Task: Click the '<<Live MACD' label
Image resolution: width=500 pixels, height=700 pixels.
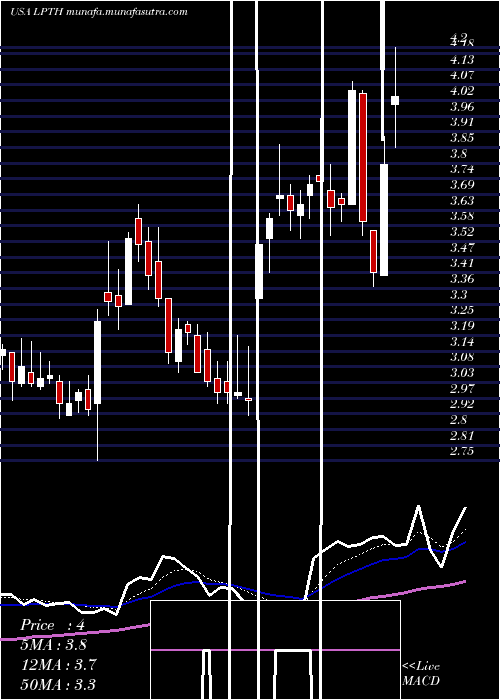Action: click(x=421, y=673)
